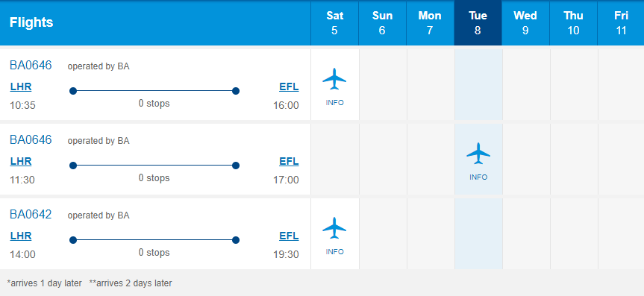Image resolution: width=644 pixels, height=296 pixels.
Task: Click the Saturday plane icon for flight BA0642
Action: 334,228
